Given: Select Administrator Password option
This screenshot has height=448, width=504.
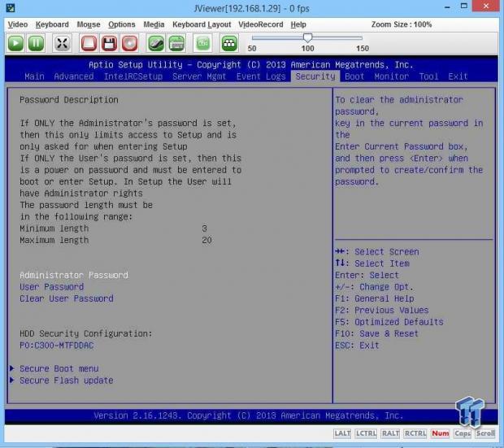Looking at the screenshot, I should [x=74, y=275].
